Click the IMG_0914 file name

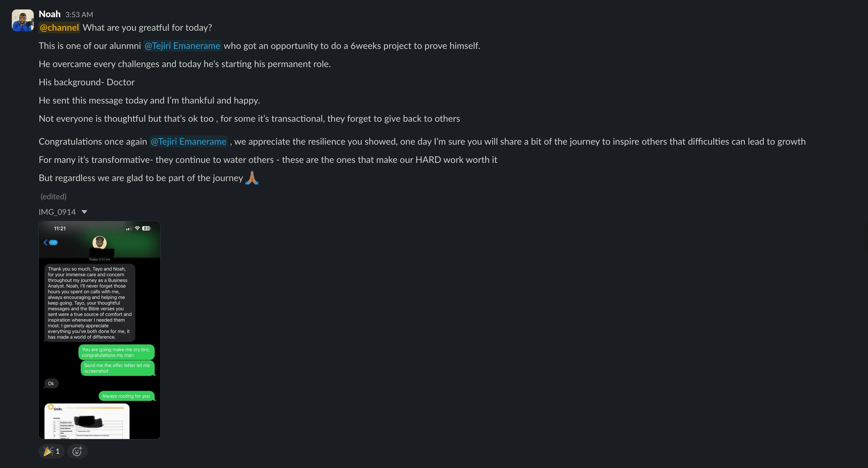[57, 212]
